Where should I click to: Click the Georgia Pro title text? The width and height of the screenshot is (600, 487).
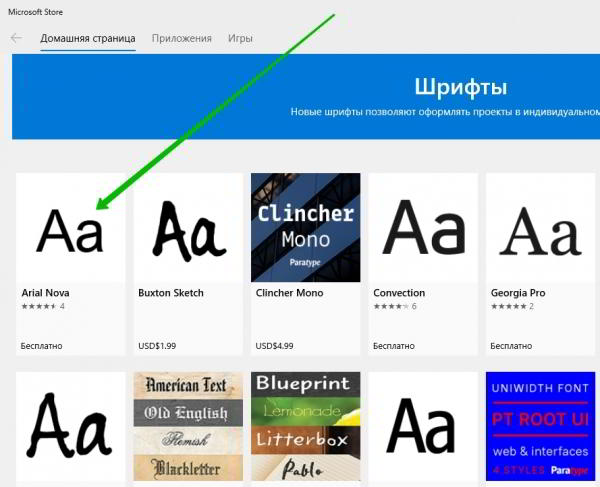pyautogui.click(x=518, y=293)
